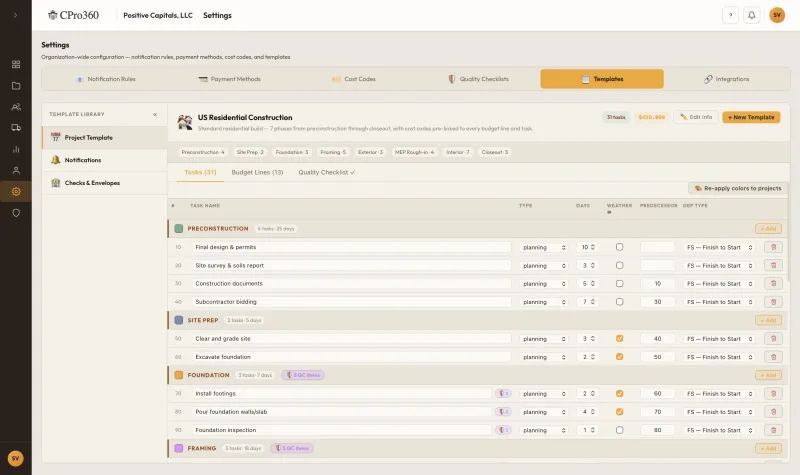Open the dashboard grid icon in sidebar
The image size is (800, 475).
(16, 64)
